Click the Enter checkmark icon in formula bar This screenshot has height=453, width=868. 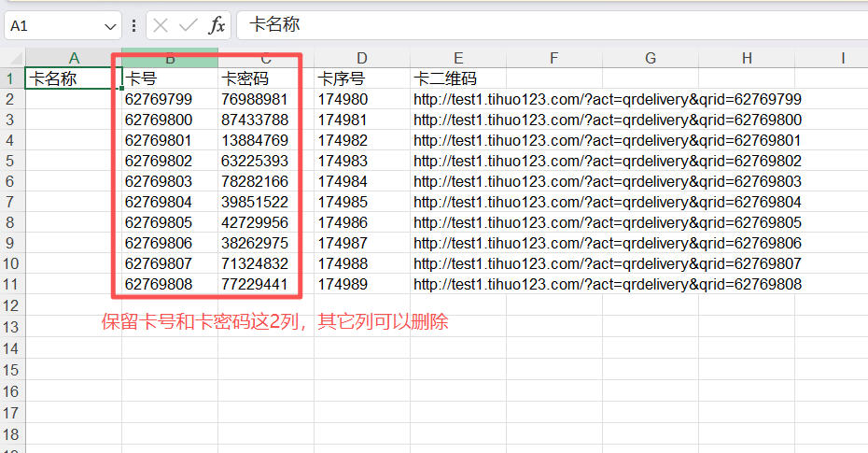click(x=189, y=25)
